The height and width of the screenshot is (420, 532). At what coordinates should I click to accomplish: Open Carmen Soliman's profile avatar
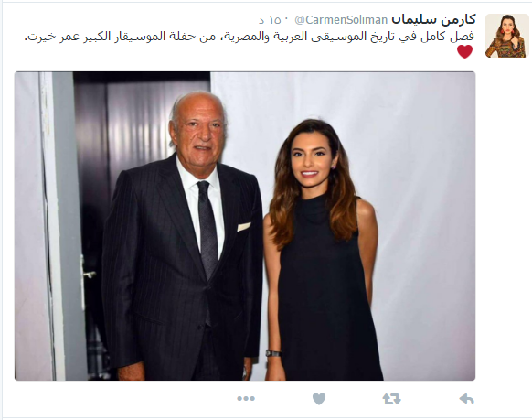point(507,36)
